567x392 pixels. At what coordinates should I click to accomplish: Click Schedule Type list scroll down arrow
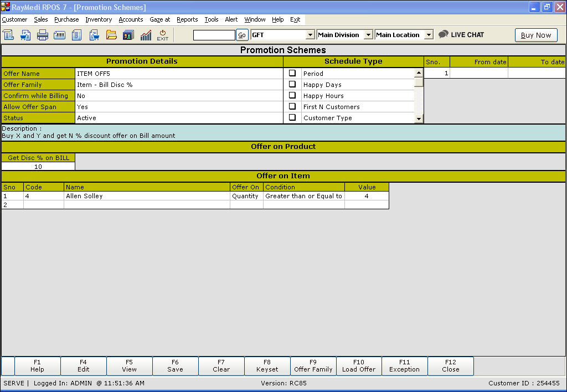[x=419, y=118]
